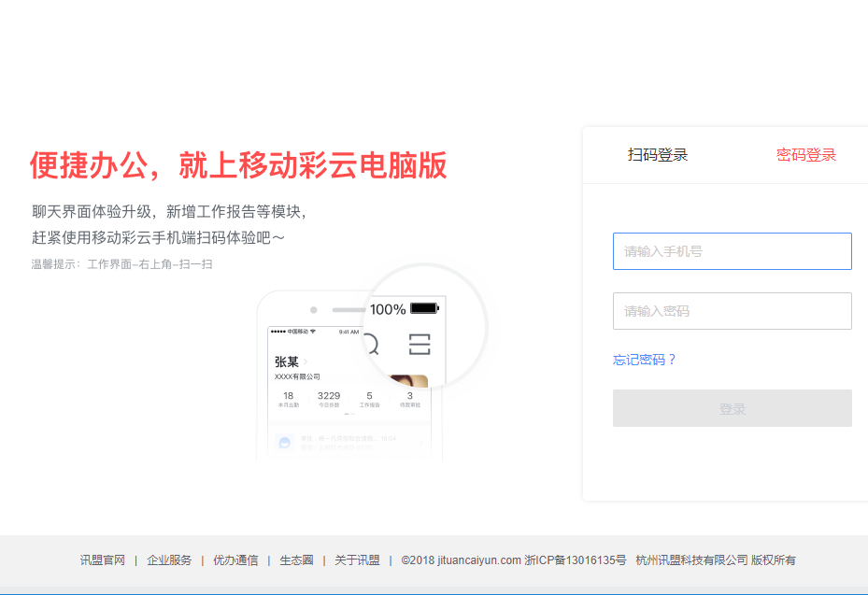Expand the chevron next to 张某

tap(306, 361)
